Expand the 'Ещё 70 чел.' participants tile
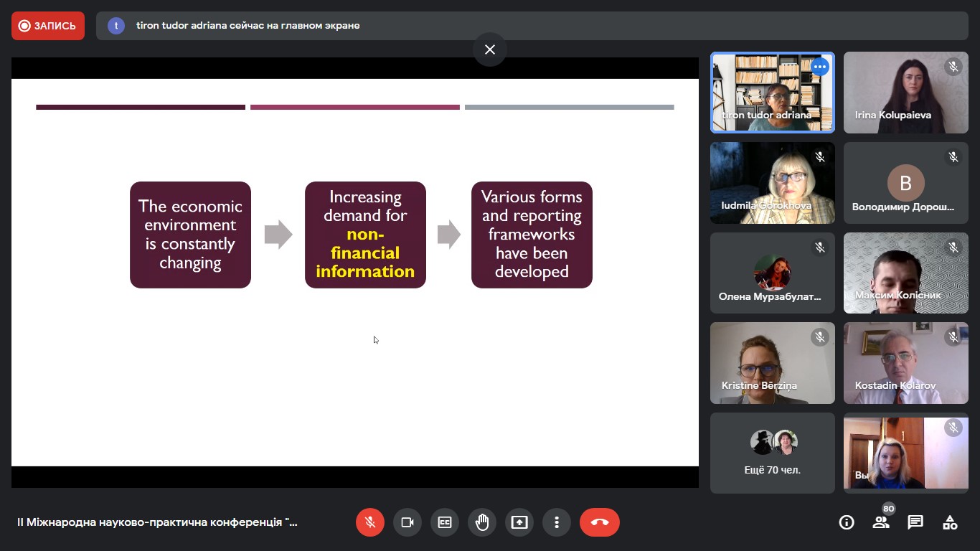 [x=772, y=453]
